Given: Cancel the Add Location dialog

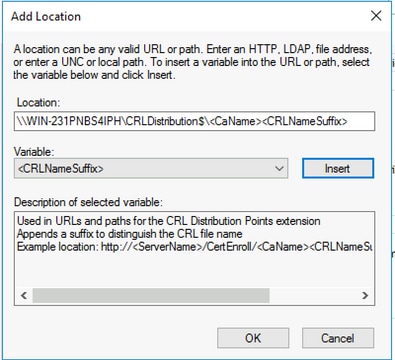Looking at the screenshot, I should click(338, 338).
